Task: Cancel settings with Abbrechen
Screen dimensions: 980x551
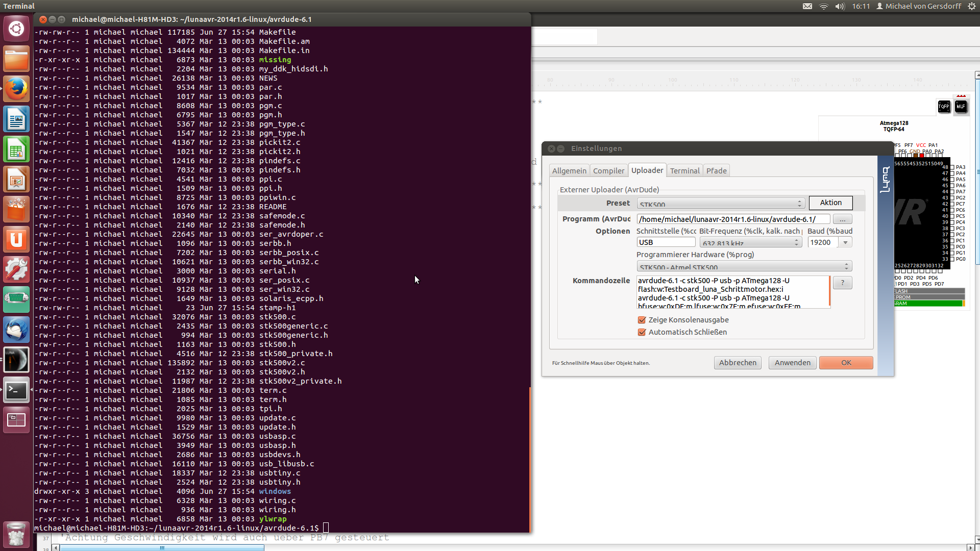Action: (x=738, y=363)
